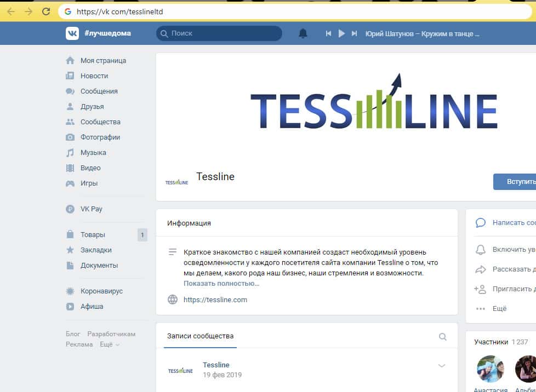Play the current audio track
This screenshot has height=392, width=536.
(341, 33)
